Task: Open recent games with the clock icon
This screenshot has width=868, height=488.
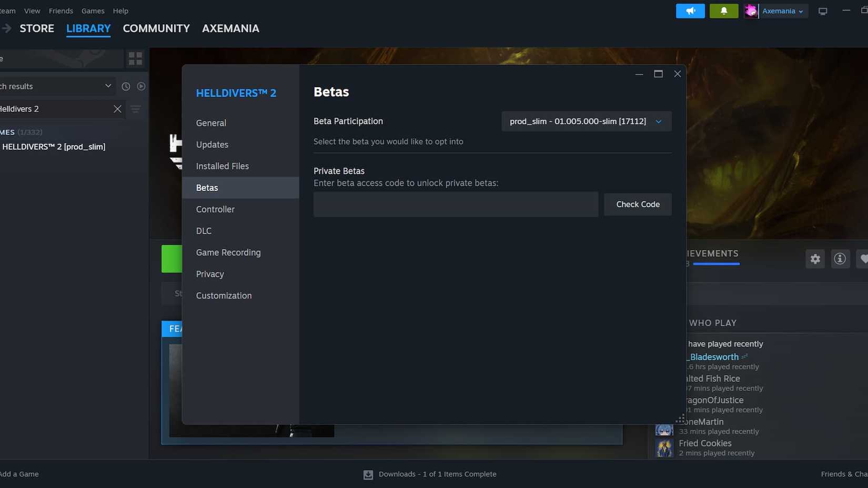Action: [126, 86]
